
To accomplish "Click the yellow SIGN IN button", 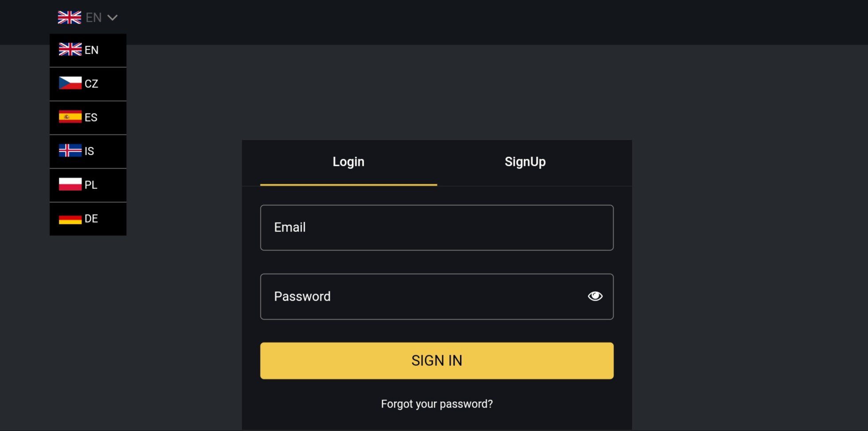I will (437, 360).
